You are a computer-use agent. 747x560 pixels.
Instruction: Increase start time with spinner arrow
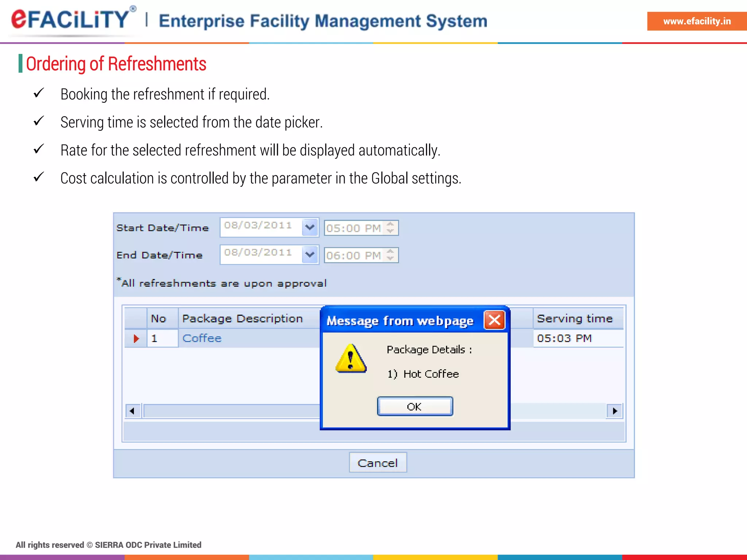(x=390, y=224)
